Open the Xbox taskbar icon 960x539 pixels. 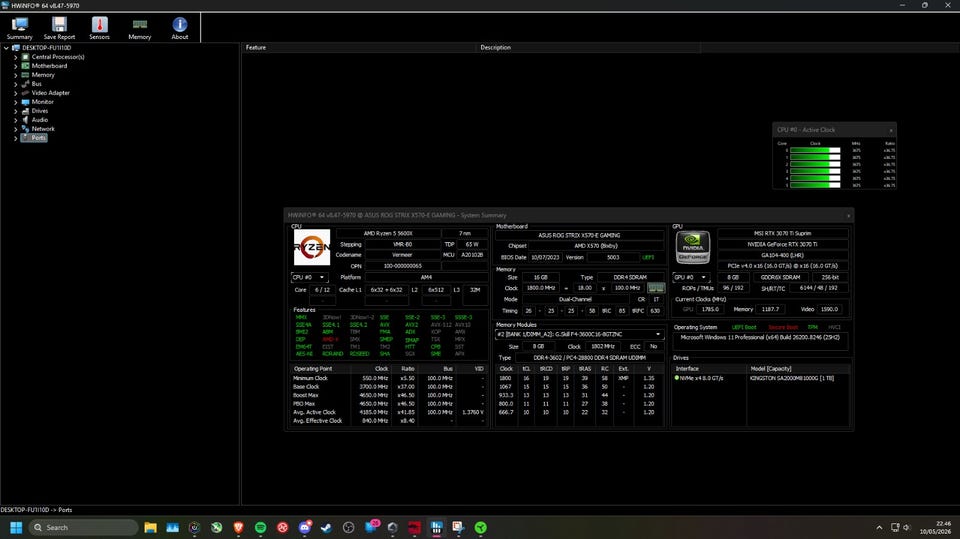(x=216, y=527)
